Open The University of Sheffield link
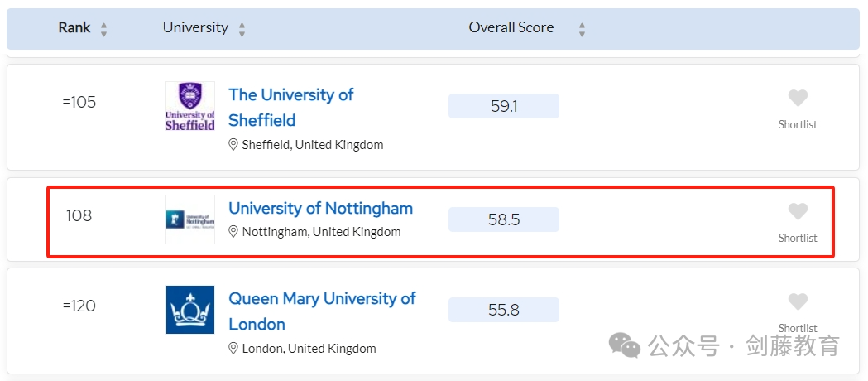The width and height of the screenshot is (868, 381). (290, 108)
